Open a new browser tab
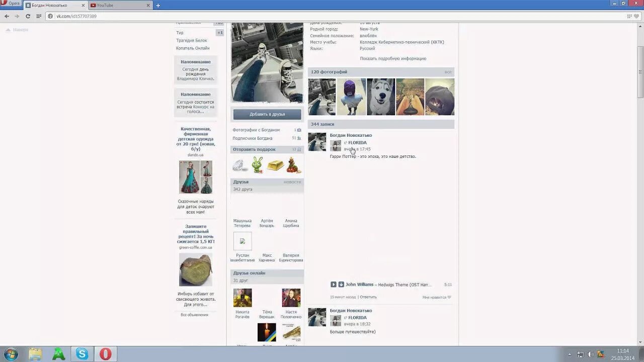 coord(158,6)
